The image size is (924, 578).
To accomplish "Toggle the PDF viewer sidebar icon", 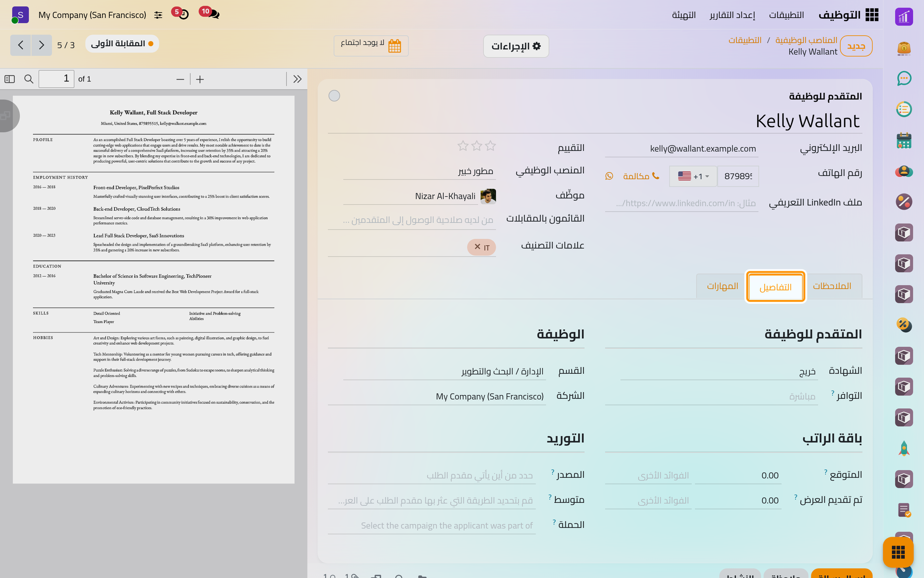I will coord(10,79).
